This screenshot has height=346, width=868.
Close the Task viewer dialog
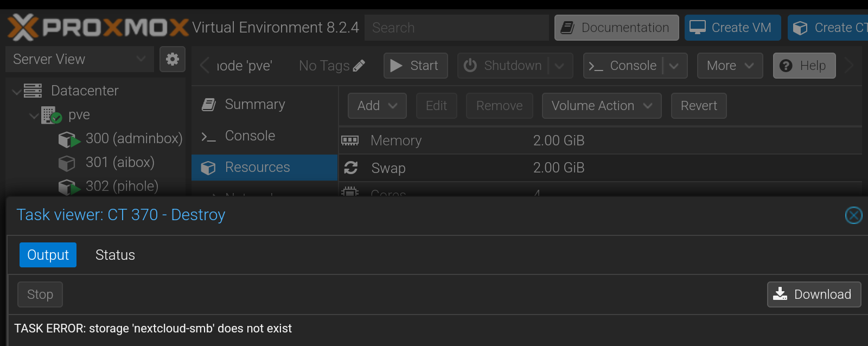point(854,215)
